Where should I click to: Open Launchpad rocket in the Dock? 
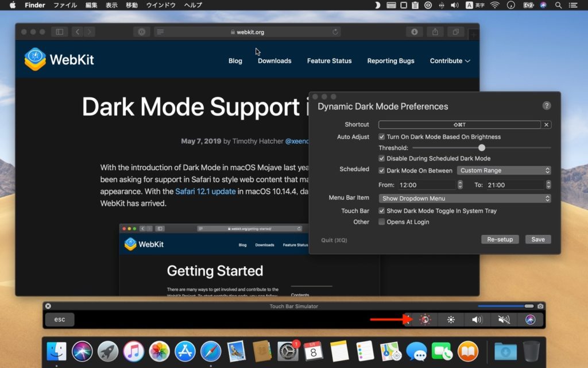coord(107,351)
